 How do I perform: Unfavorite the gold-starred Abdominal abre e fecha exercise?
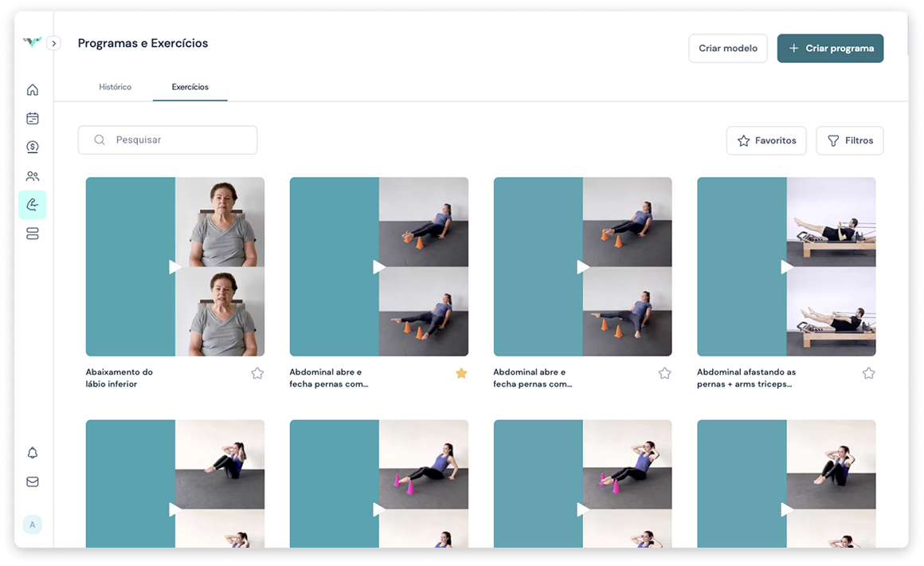[x=461, y=373]
